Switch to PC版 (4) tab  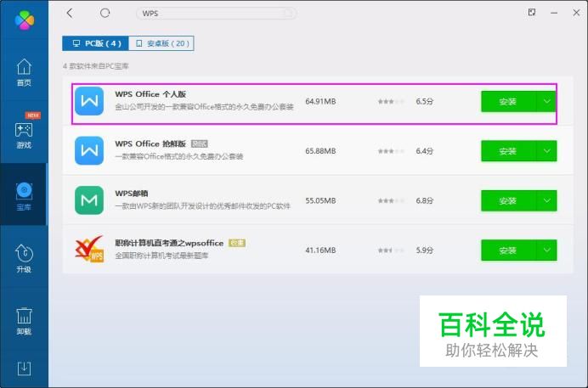point(95,43)
